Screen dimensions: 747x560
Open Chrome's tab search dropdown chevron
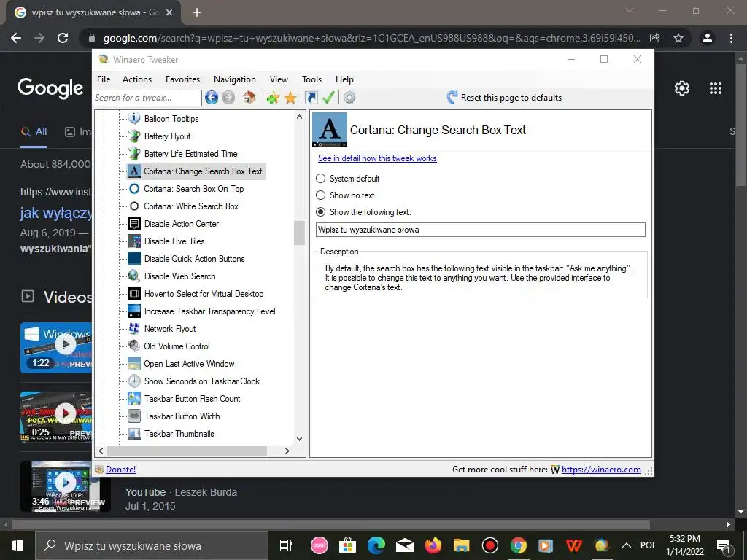pos(630,10)
